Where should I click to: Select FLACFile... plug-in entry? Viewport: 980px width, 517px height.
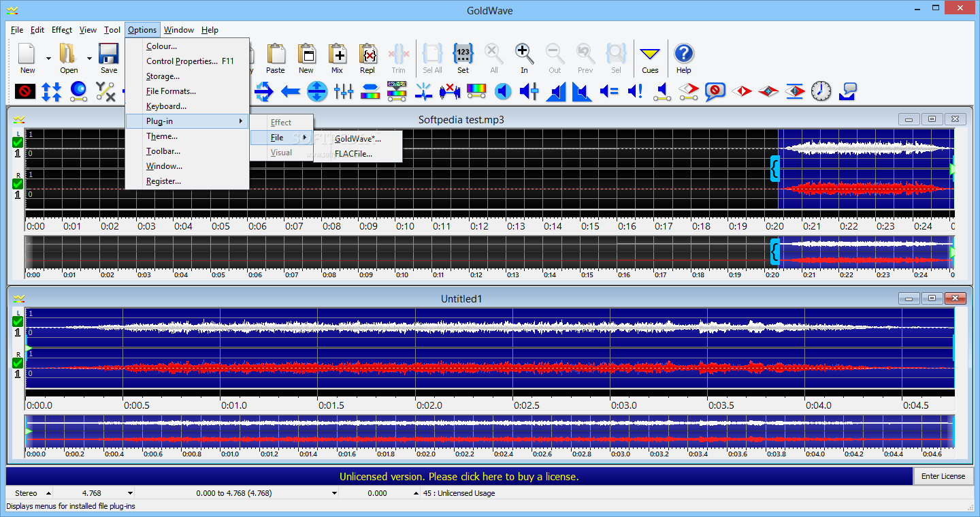(358, 154)
